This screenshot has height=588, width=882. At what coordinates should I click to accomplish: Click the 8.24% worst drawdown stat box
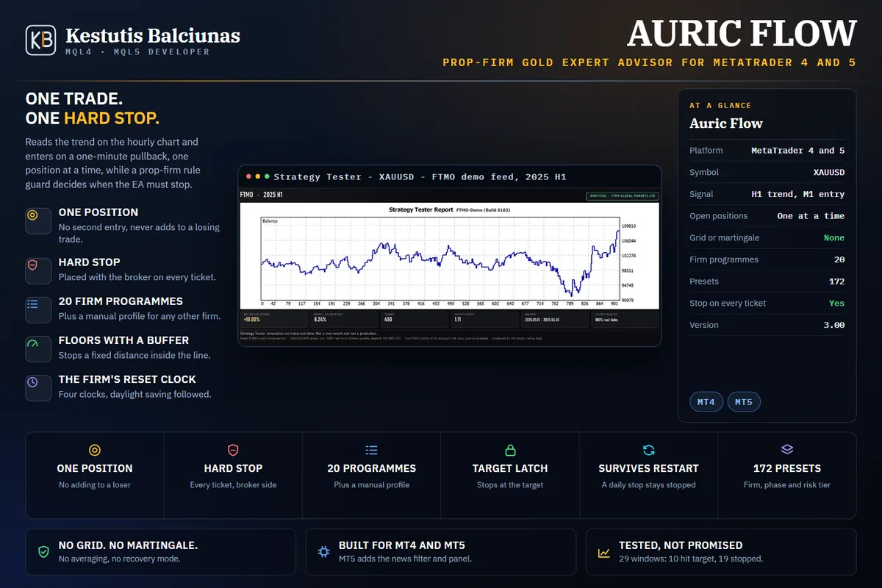click(x=344, y=319)
